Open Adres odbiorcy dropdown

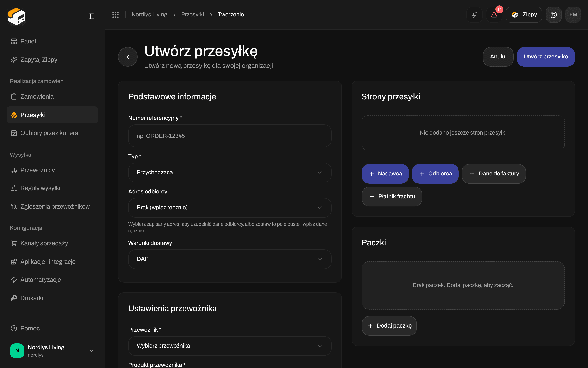click(230, 208)
